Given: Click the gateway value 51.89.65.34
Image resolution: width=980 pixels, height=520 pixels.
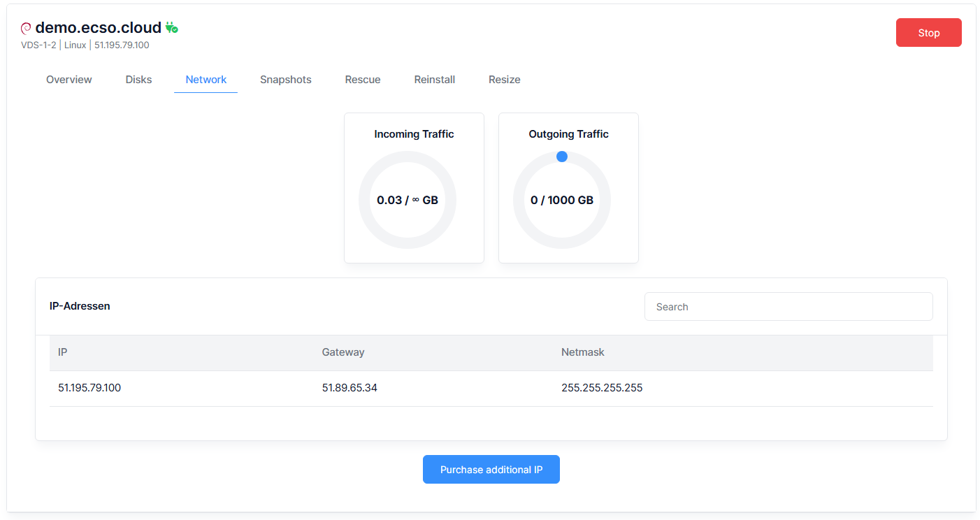Looking at the screenshot, I should point(350,388).
